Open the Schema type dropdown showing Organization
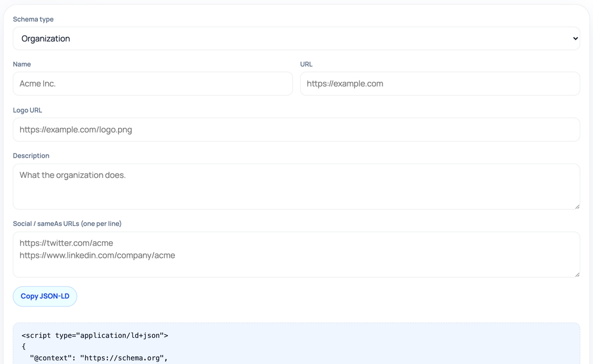Screen dimensions: 593x364 pos(296,39)
